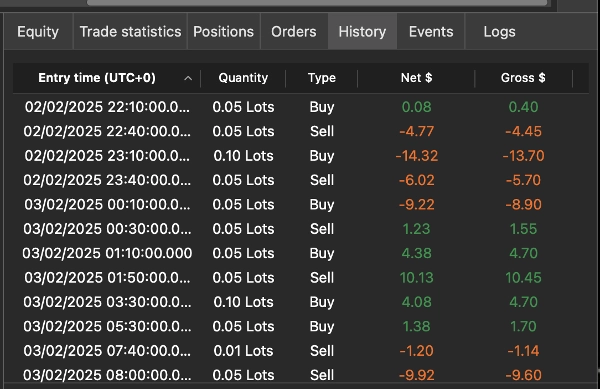Click Net value 10.13
The height and width of the screenshot is (389, 600).
tap(416, 278)
